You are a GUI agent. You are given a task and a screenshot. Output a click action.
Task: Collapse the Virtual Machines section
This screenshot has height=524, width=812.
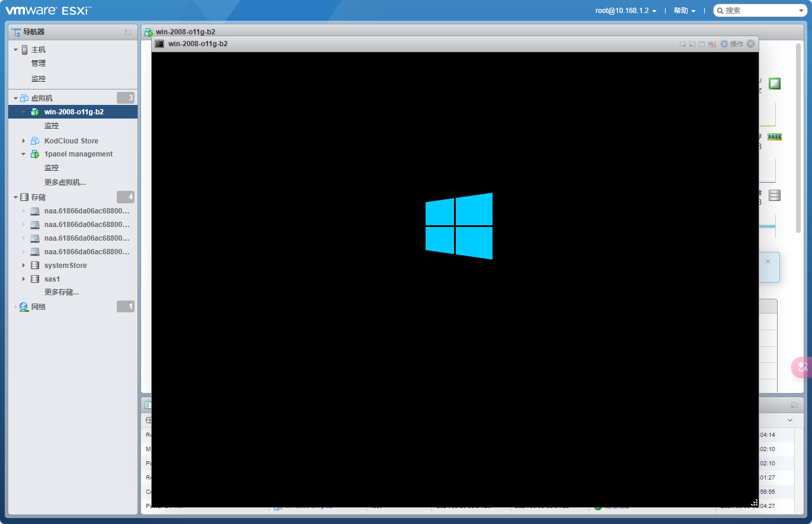[15, 98]
